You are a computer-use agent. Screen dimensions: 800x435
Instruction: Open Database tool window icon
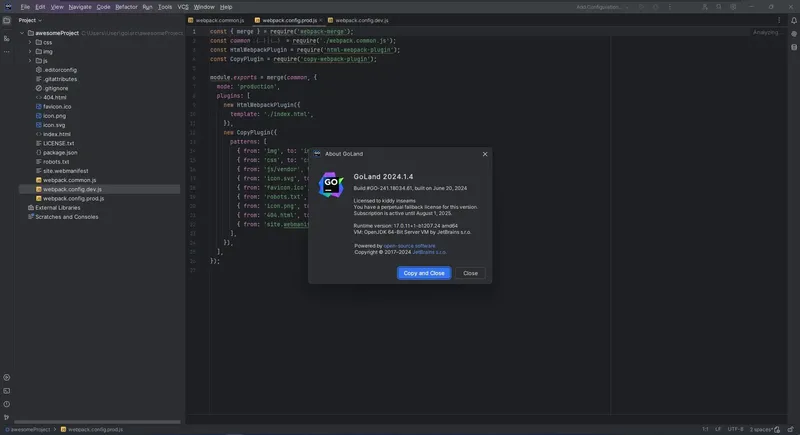pos(794,47)
